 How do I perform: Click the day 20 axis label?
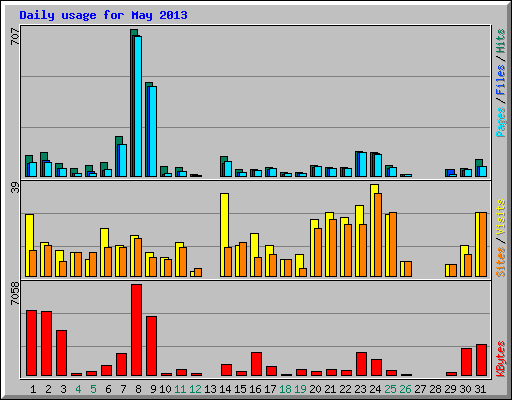(316, 389)
